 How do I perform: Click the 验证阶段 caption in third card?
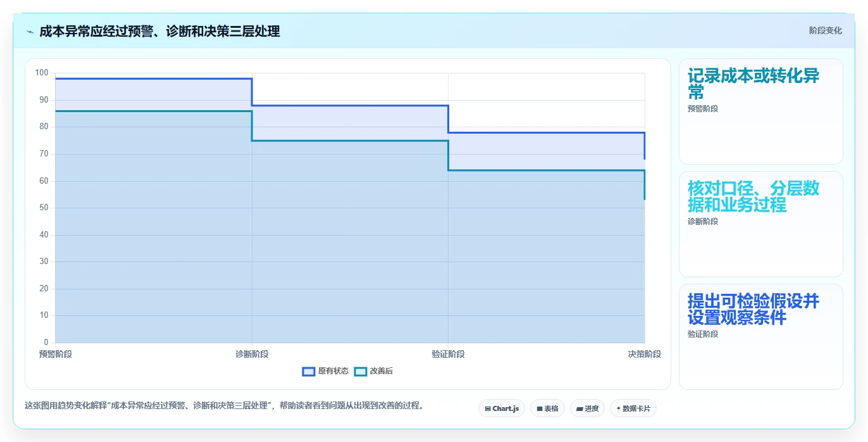coord(703,334)
